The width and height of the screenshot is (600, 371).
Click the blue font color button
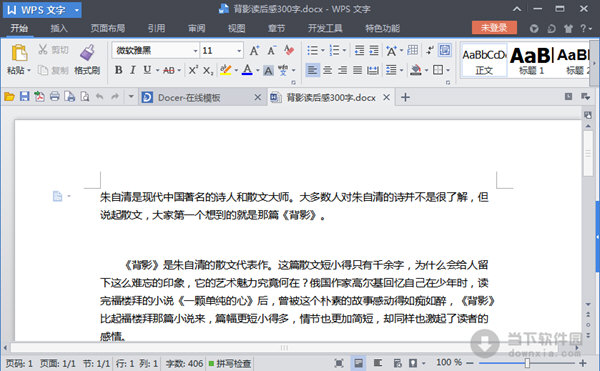247,70
